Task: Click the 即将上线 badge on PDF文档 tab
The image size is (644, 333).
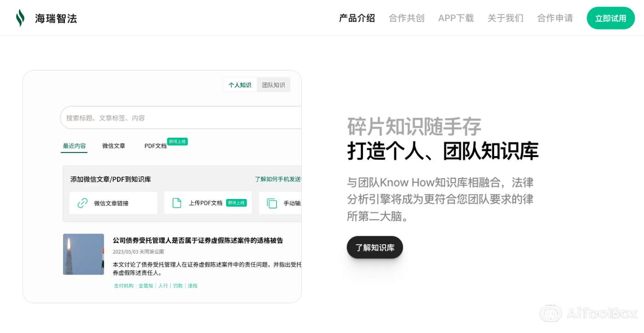Action: [177, 141]
